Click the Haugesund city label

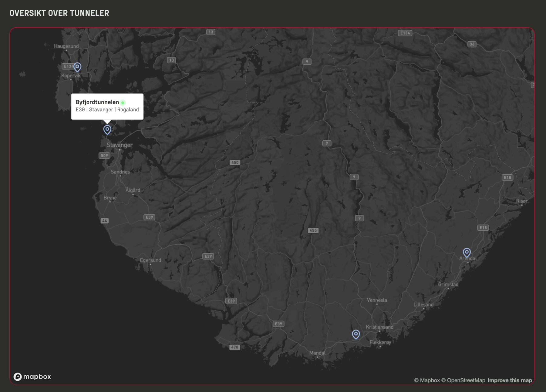point(66,46)
